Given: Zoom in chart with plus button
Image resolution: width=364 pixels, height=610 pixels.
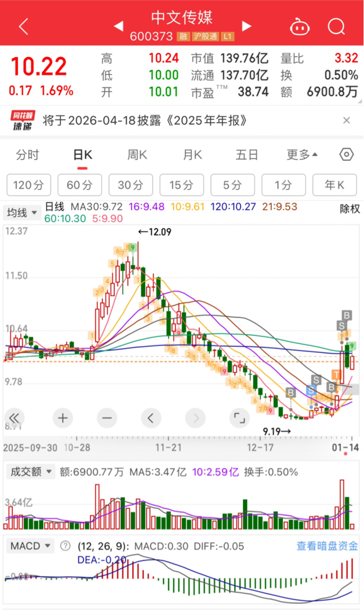Looking at the screenshot, I should (x=62, y=418).
